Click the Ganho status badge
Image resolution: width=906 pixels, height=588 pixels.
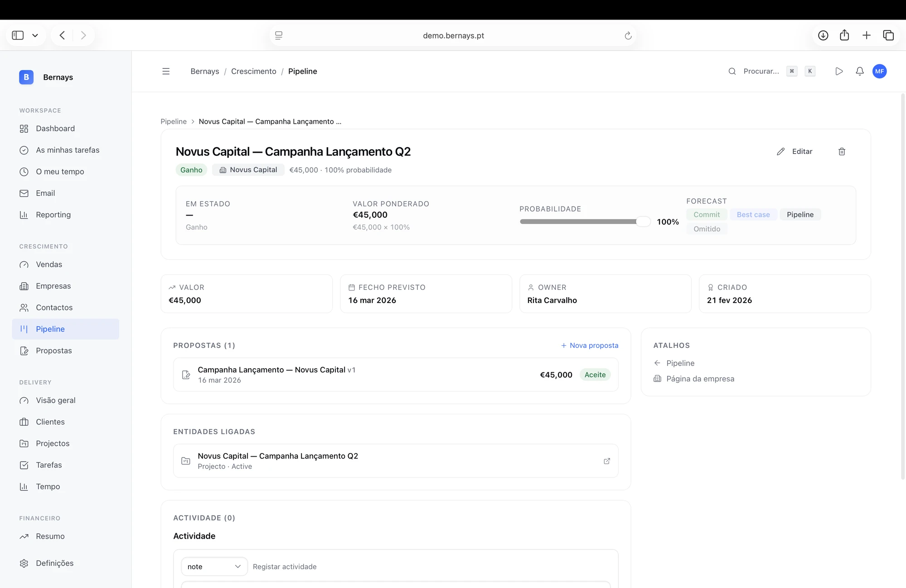tap(191, 170)
